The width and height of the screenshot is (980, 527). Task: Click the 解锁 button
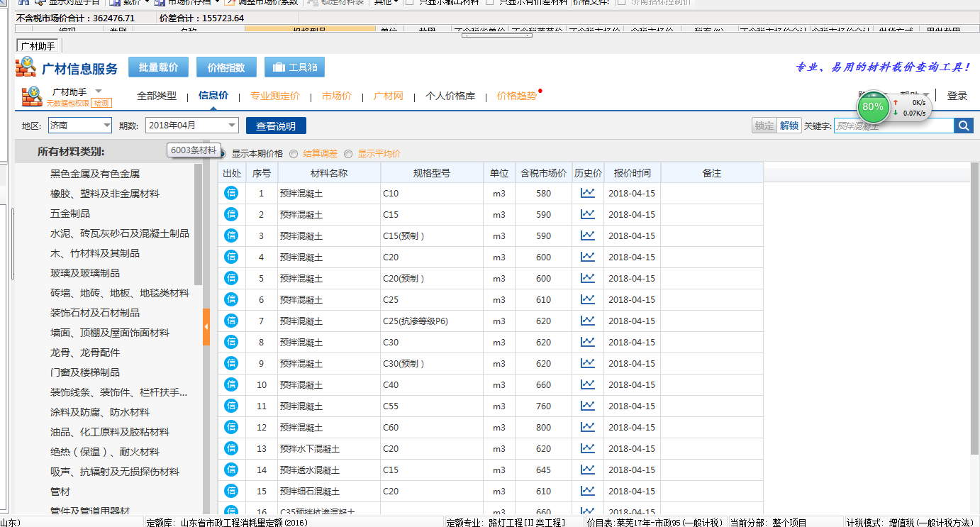(789, 126)
